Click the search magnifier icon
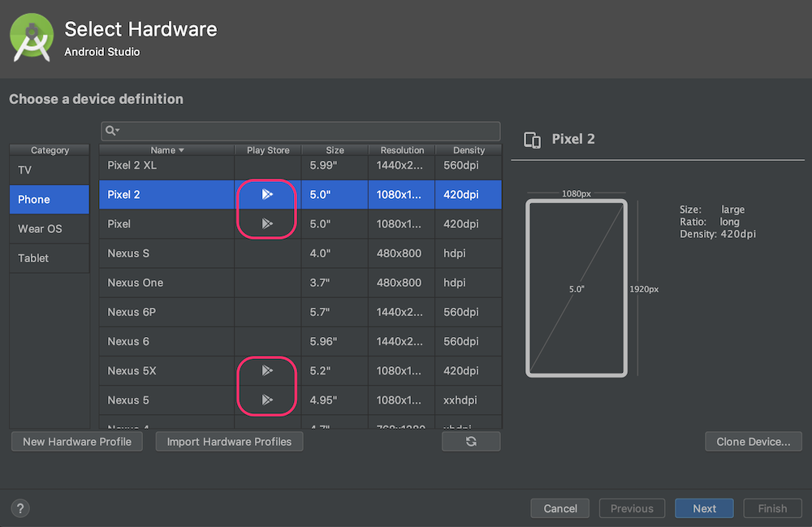 pyautogui.click(x=110, y=131)
